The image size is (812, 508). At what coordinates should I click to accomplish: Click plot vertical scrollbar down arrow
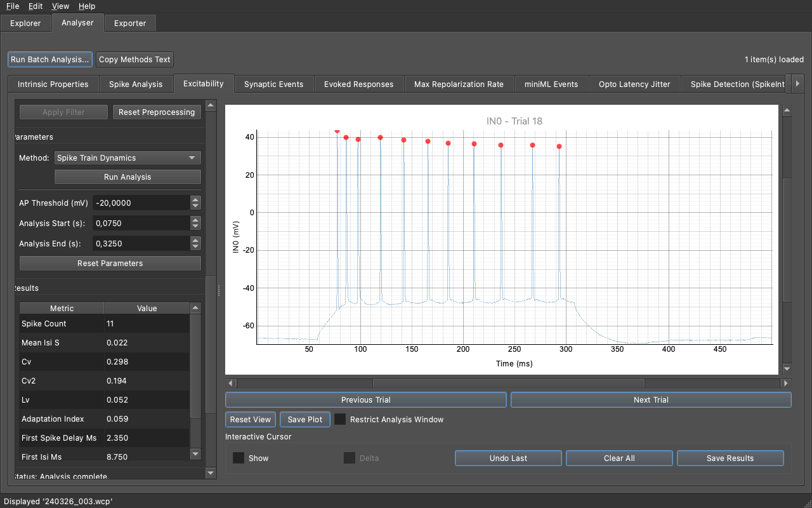(787, 368)
